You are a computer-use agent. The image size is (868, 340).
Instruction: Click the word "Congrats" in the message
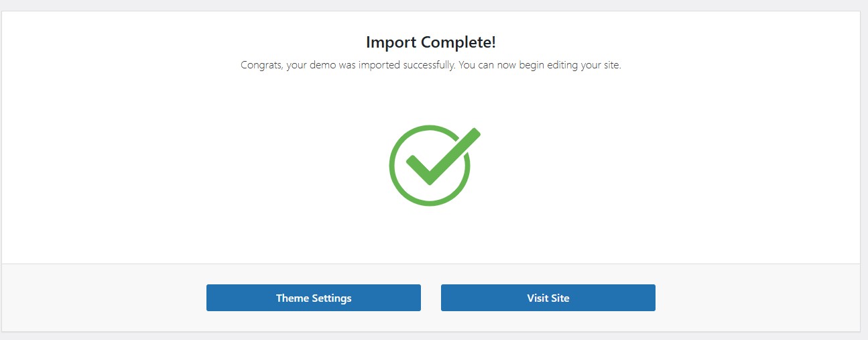pos(261,66)
